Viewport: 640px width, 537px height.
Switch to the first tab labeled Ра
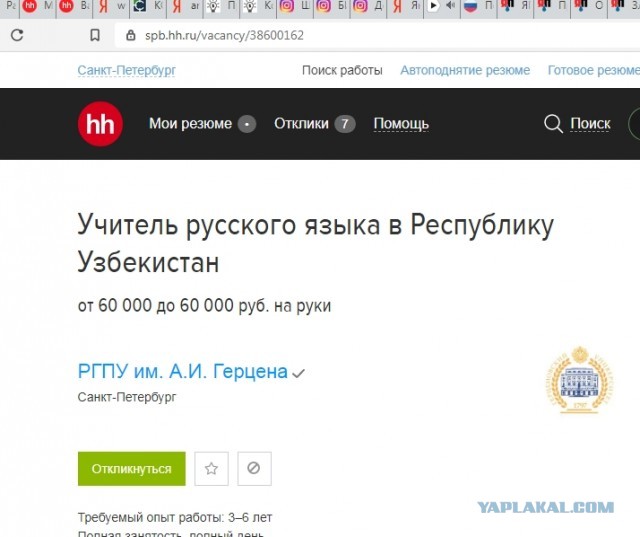(x=10, y=6)
